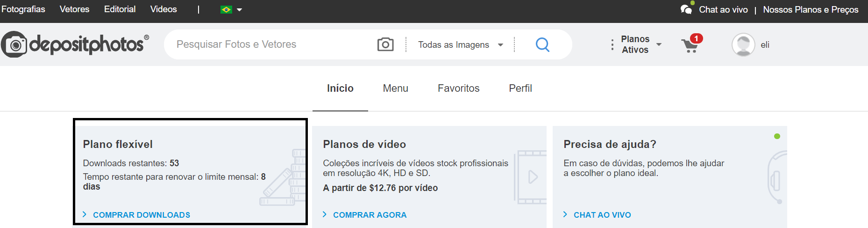Click Chat ao vivo top link

point(723,9)
